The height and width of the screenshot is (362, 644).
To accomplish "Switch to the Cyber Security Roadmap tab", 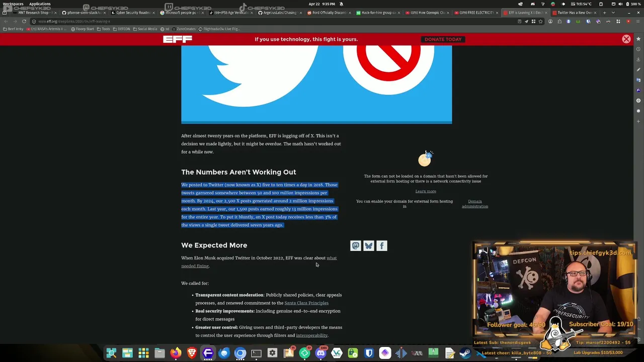I will click(x=132, y=13).
